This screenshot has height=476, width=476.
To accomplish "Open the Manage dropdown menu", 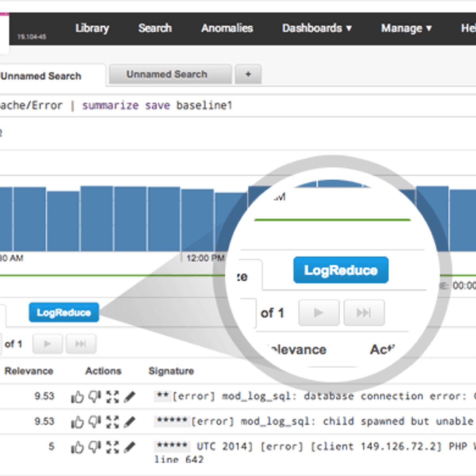I will (406, 28).
